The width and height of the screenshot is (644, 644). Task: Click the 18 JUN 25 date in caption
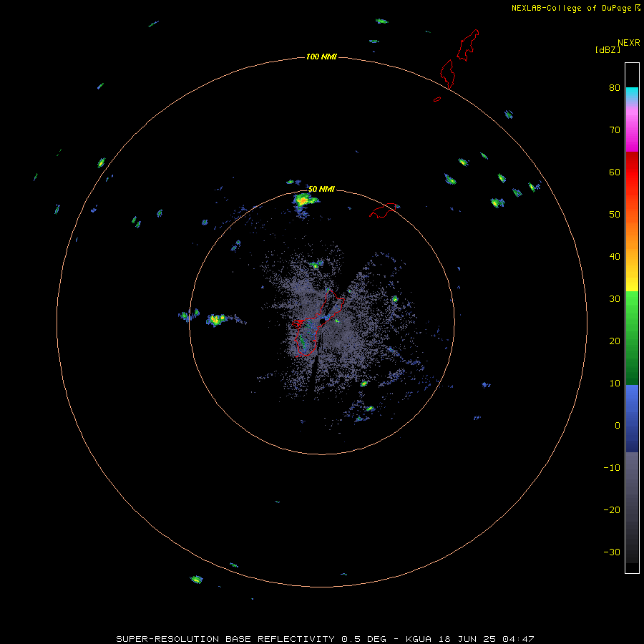point(467,639)
